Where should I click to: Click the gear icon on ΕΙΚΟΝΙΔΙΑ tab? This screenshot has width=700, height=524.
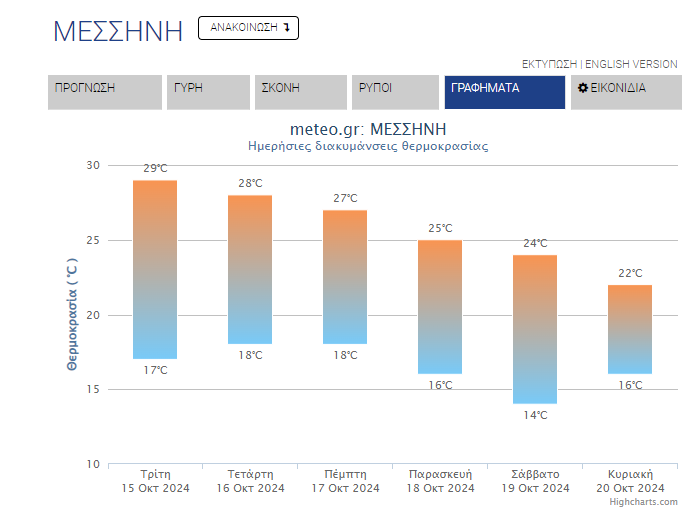tap(583, 88)
